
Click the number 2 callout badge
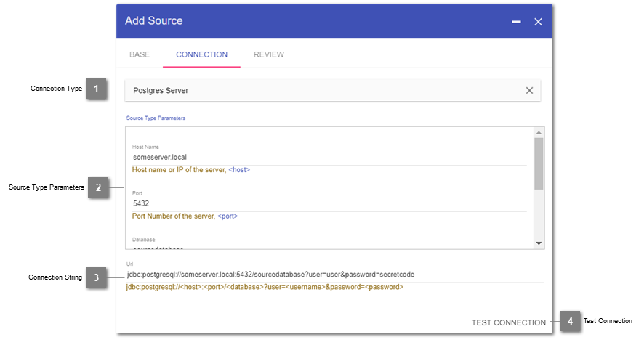pos(99,187)
